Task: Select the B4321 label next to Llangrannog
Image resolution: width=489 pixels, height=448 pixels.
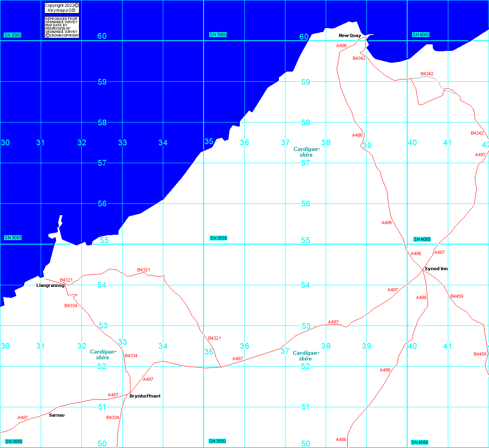Action: tap(66, 280)
